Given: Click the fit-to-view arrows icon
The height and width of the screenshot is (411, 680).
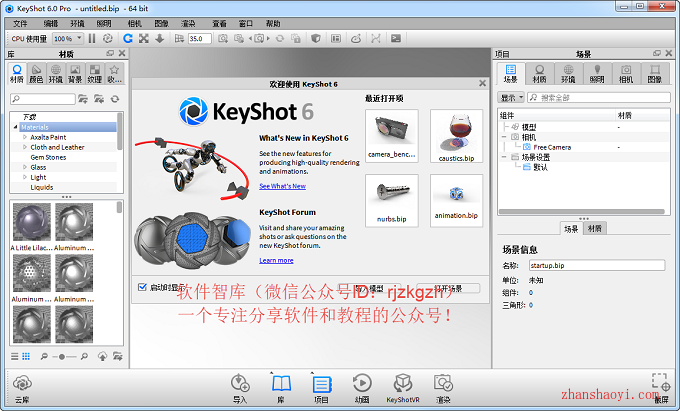Looking at the screenshot, I should [x=144, y=39].
